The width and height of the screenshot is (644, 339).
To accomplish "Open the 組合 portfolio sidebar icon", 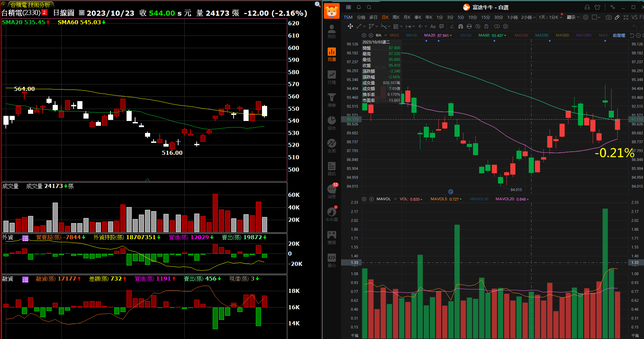I will pos(332,123).
